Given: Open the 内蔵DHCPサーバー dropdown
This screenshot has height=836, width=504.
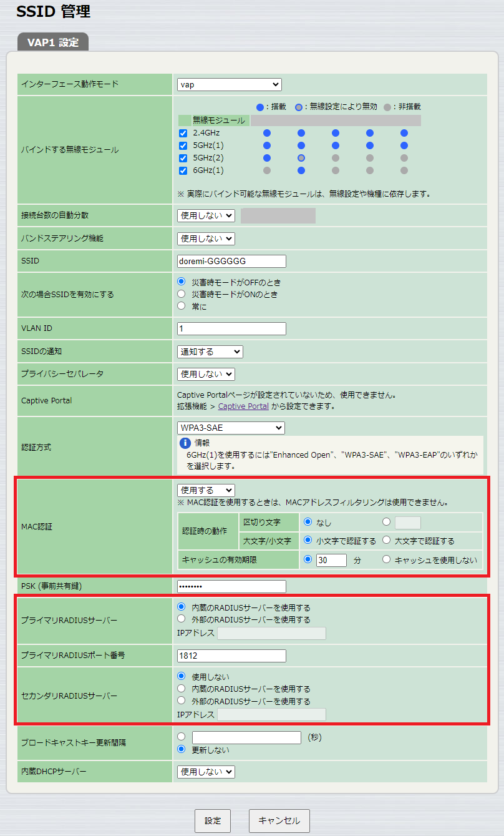Looking at the screenshot, I should (x=205, y=772).
